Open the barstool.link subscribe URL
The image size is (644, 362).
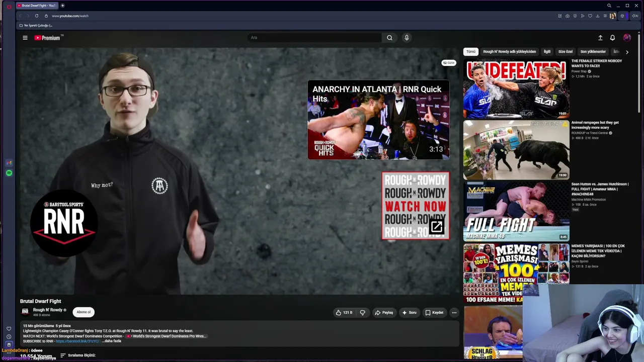pos(78,341)
